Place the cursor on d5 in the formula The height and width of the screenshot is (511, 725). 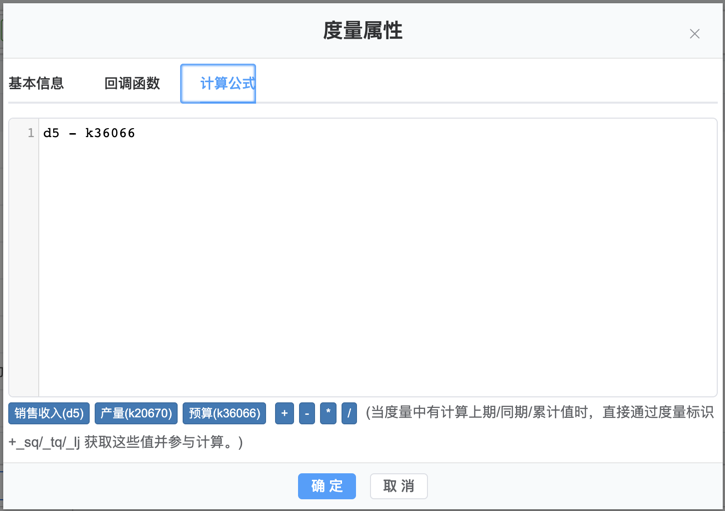point(51,133)
